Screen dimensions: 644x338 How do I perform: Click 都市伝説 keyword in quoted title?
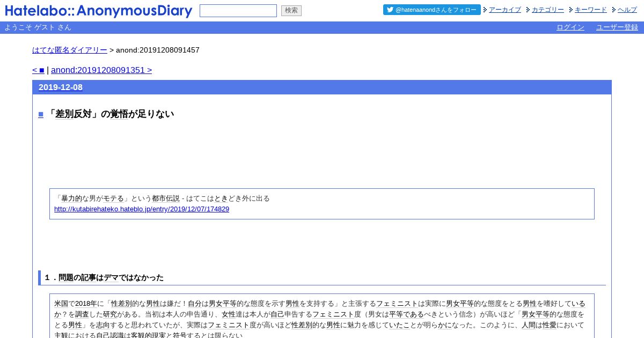pos(166,199)
